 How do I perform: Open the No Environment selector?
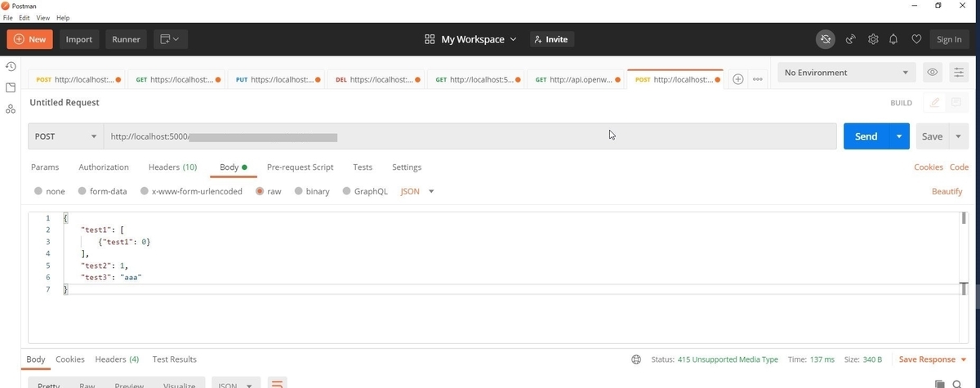pos(846,73)
